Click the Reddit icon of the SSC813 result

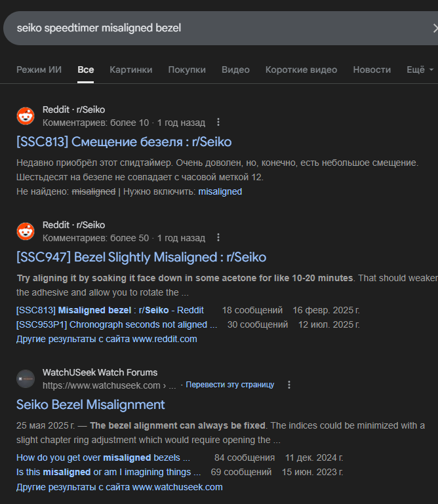pyautogui.click(x=26, y=116)
